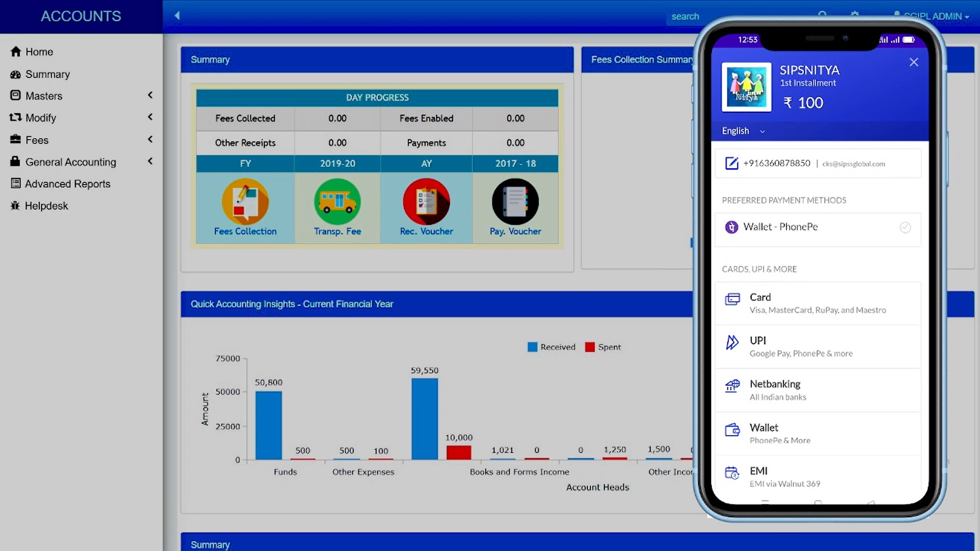Image resolution: width=980 pixels, height=551 pixels.
Task: Expand the Fees submenu chevron
Action: pos(150,139)
